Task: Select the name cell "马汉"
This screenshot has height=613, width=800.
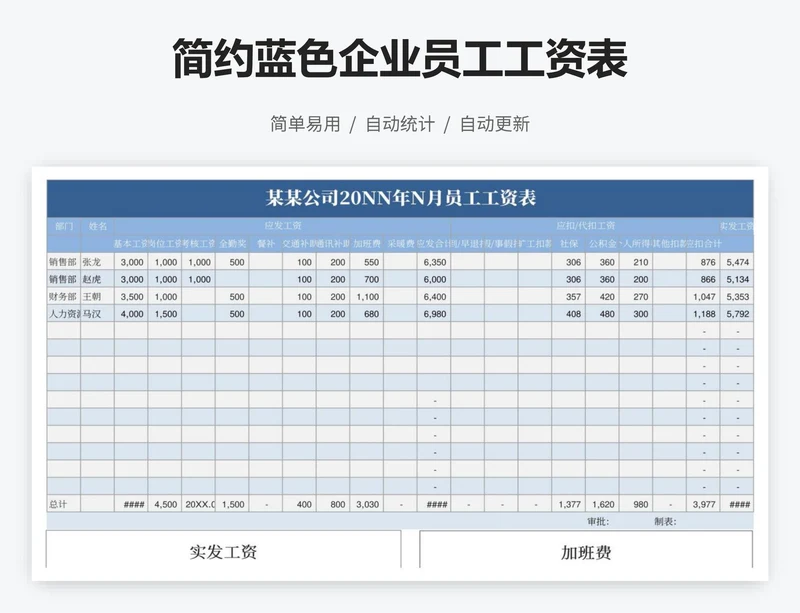Action: 97,314
